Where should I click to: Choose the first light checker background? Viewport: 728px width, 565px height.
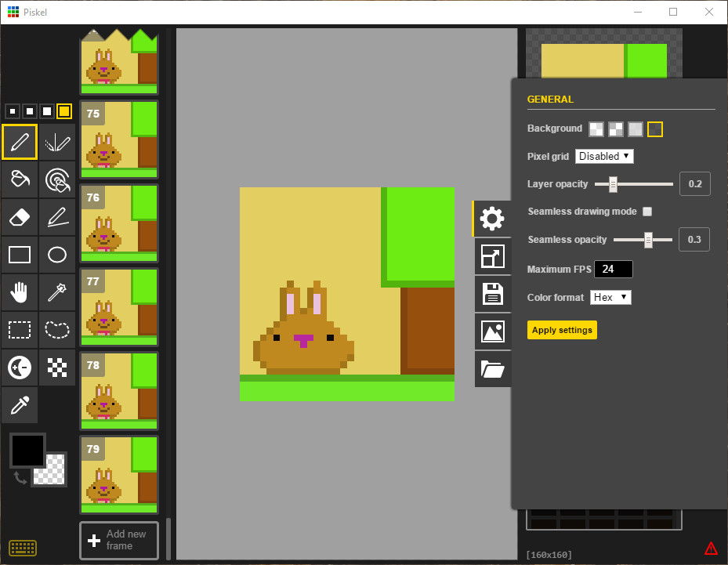tap(596, 129)
